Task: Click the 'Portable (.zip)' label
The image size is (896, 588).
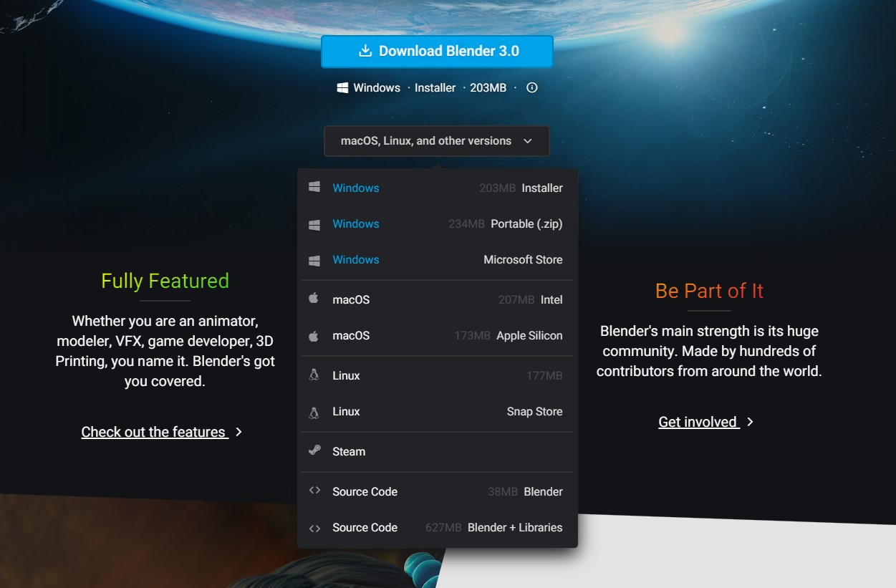Action: coord(526,223)
